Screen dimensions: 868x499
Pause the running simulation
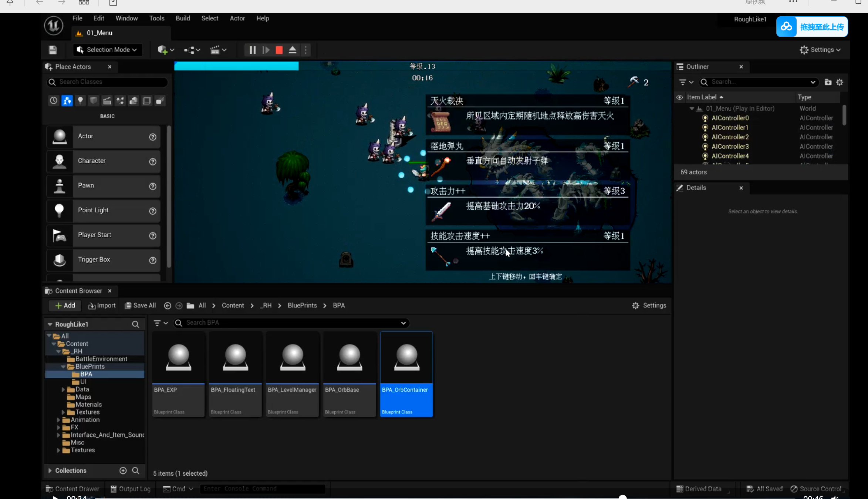coord(253,50)
